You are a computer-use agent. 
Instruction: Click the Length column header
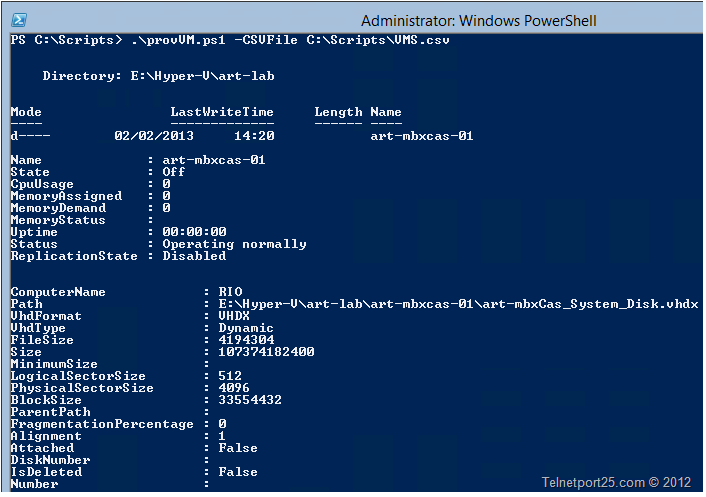(x=338, y=112)
